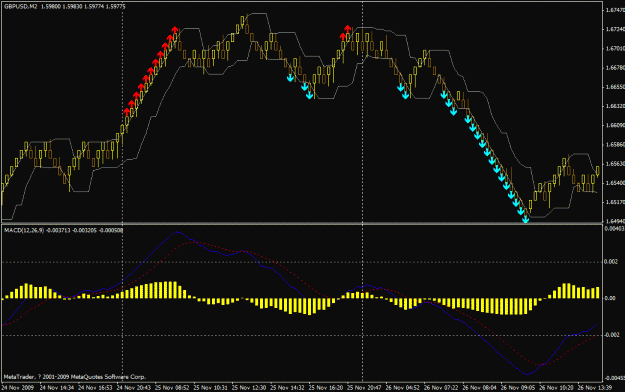
Task: Select the 25 Nov 08:52 time label
Action: pyautogui.click(x=172, y=388)
